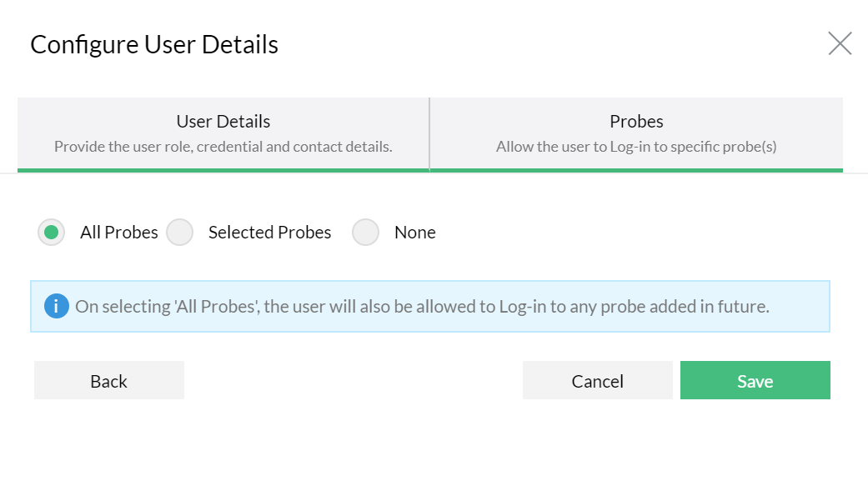Viewport: 868px width, 486px height.
Task: Click the blue info icon
Action: (x=56, y=306)
